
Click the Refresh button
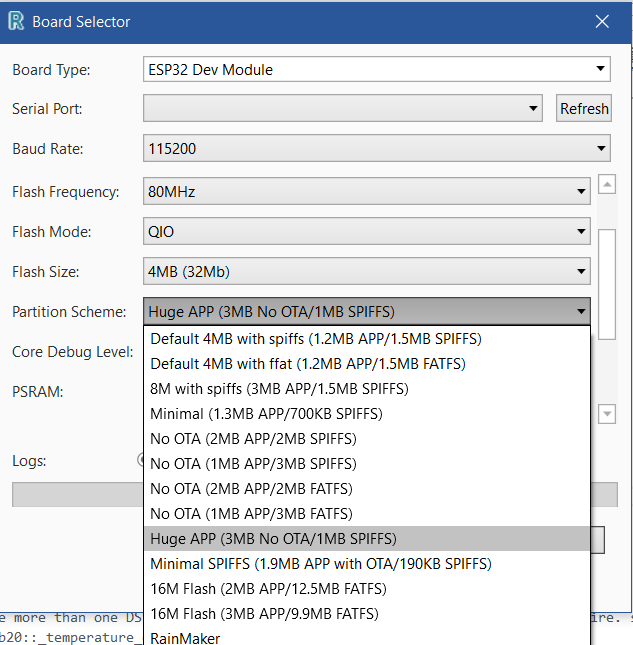584,109
